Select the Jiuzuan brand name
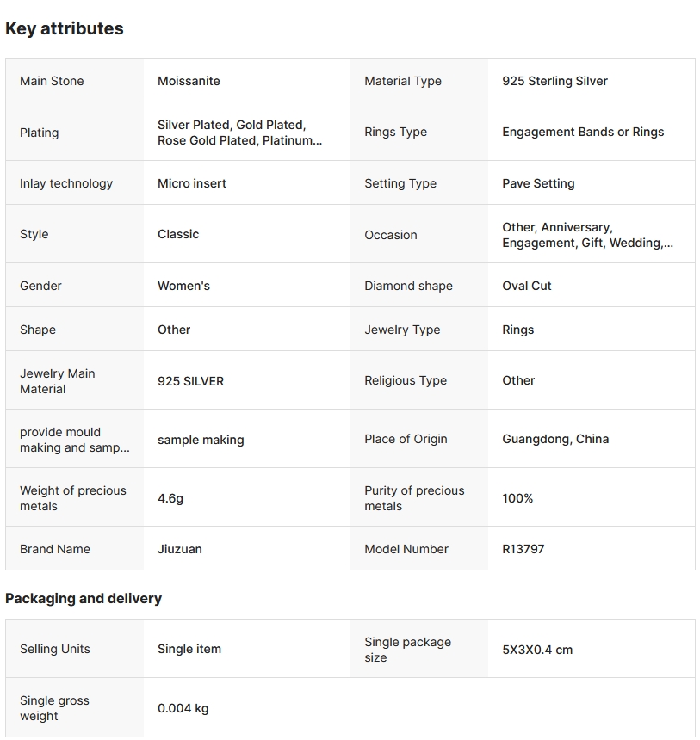Viewport: 700px width, 740px height. [180, 549]
